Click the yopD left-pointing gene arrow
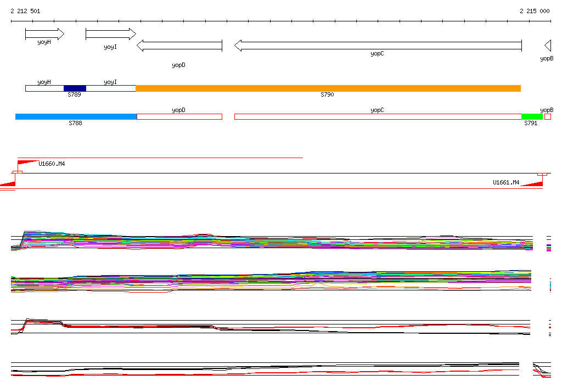The height and width of the screenshot is (392, 562). 179,46
